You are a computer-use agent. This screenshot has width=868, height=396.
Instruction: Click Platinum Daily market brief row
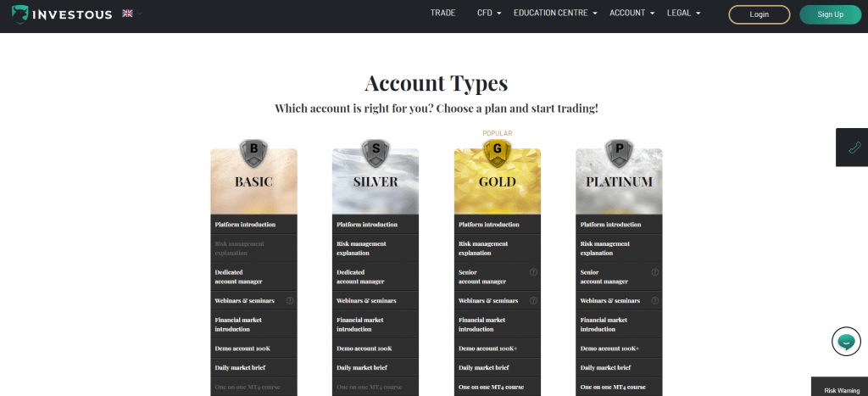[619, 368]
